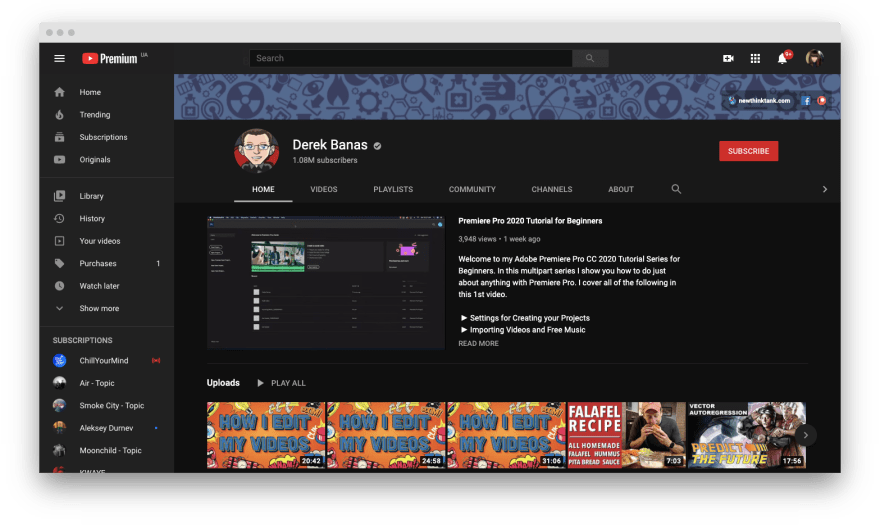This screenshot has width=880, height=529.
Task: Click '3,948 views • 1 week ago'
Action: coord(499,239)
